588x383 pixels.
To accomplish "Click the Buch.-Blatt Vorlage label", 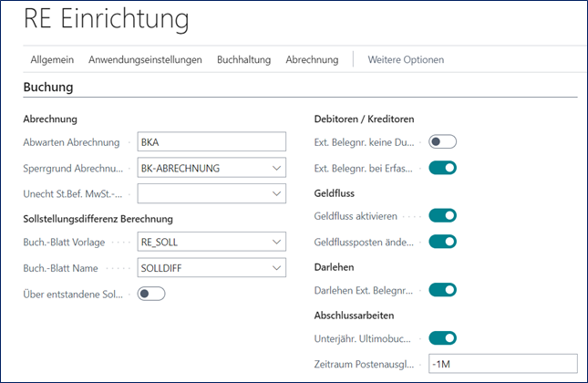I will (64, 243).
